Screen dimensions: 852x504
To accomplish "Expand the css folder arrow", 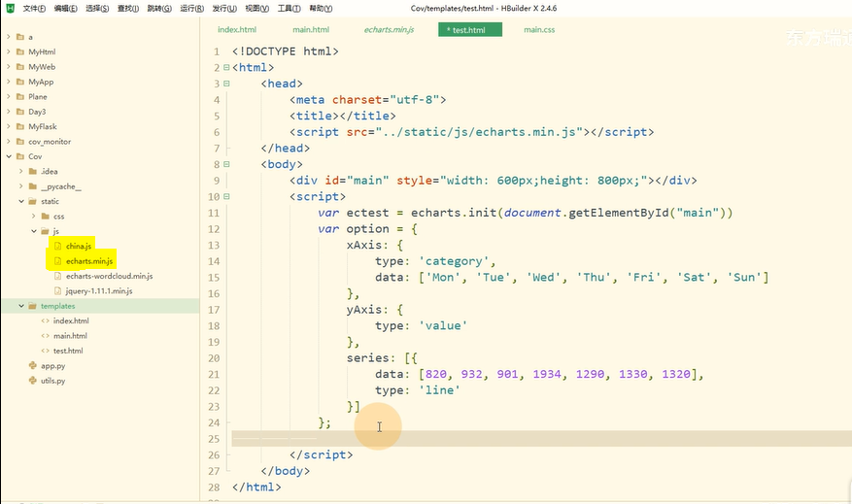I will [x=34, y=217].
